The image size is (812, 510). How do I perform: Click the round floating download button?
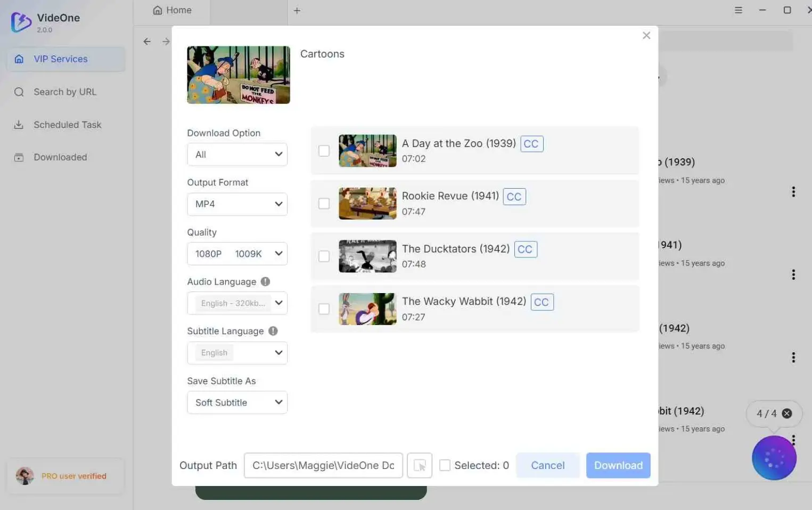(774, 458)
